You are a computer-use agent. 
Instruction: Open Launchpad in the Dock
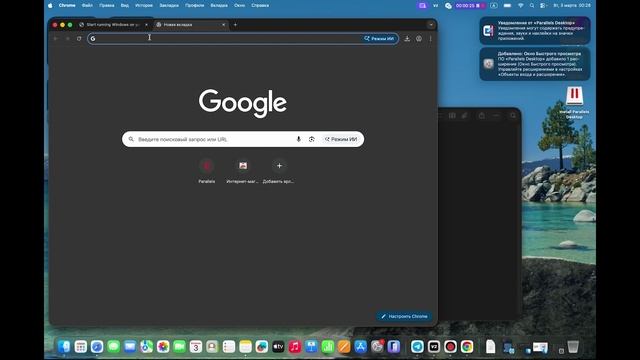point(80,347)
